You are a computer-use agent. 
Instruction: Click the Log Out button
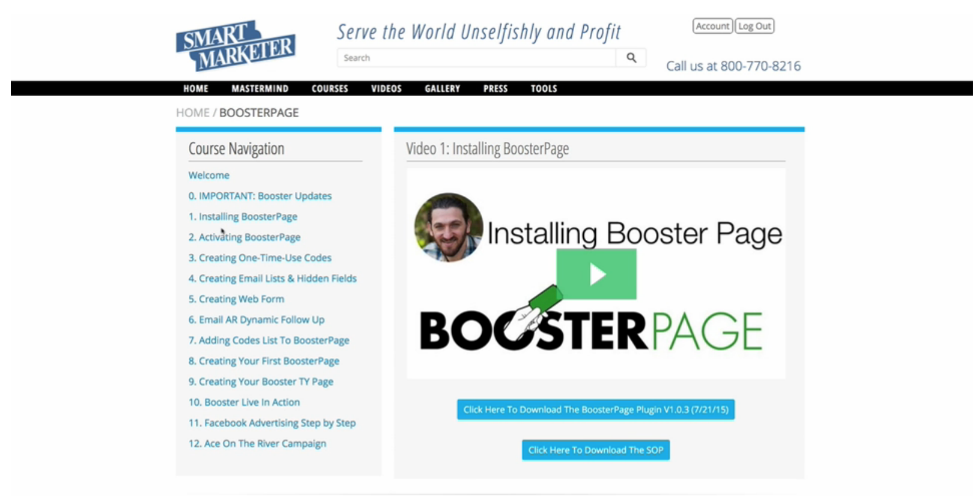pyautogui.click(x=755, y=26)
